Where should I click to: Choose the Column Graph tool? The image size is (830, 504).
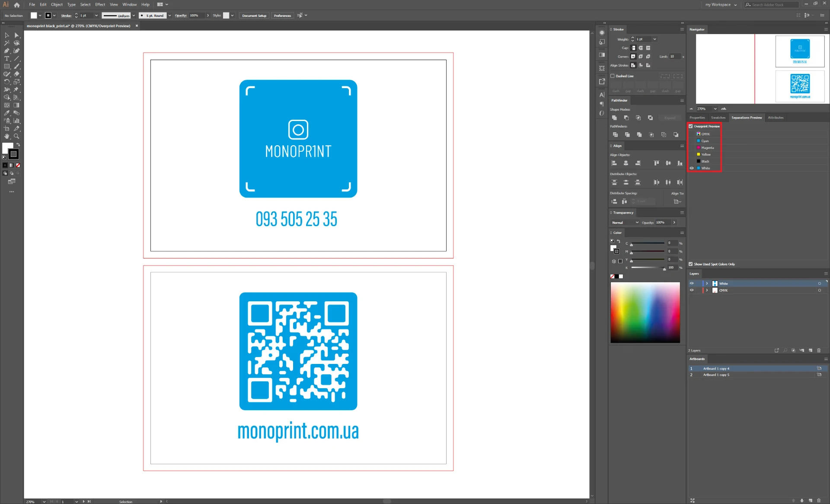(x=17, y=121)
